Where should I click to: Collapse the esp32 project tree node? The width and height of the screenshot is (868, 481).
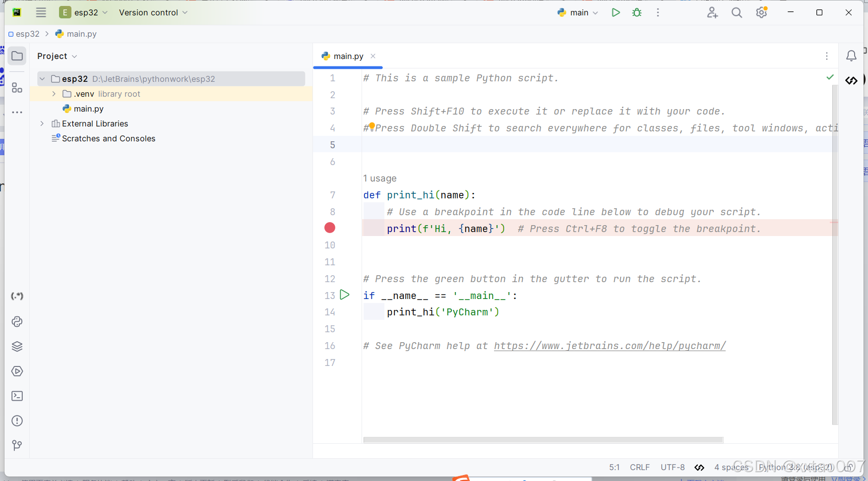42,78
